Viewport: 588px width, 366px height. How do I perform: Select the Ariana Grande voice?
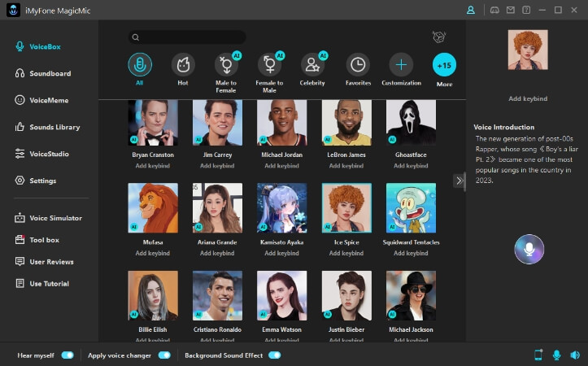point(217,207)
